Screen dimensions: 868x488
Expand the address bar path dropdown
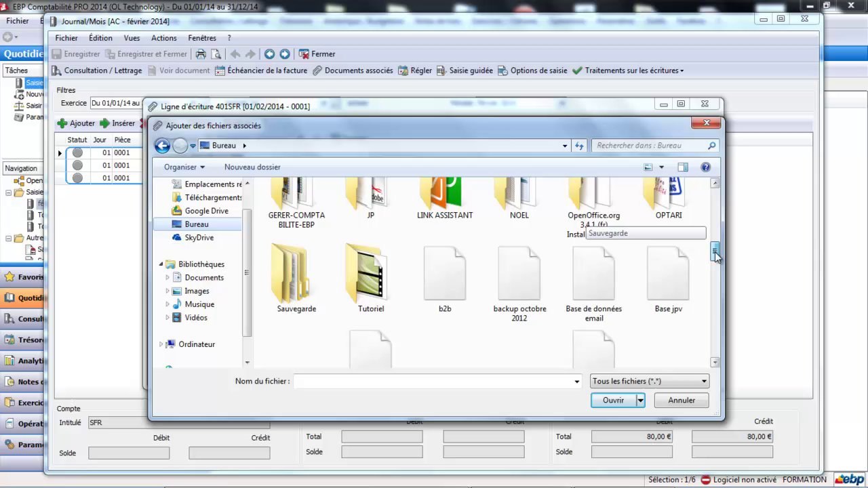(x=565, y=146)
